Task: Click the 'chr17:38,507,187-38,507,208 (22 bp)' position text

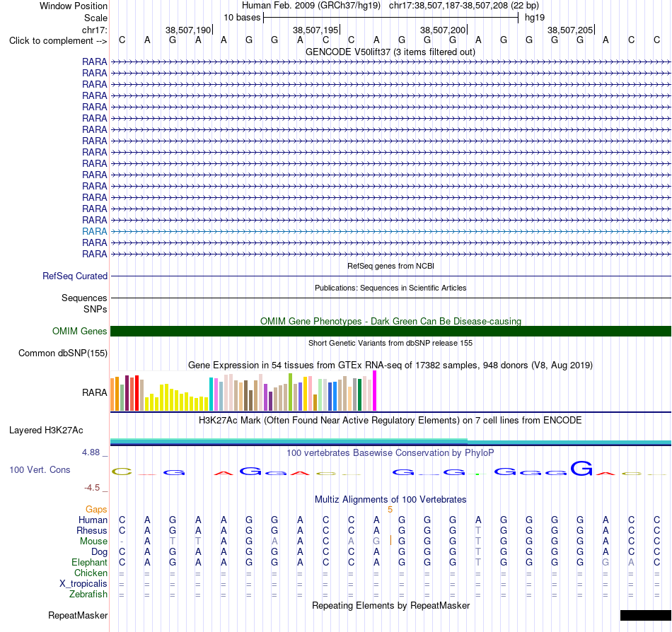Action: pos(464,6)
